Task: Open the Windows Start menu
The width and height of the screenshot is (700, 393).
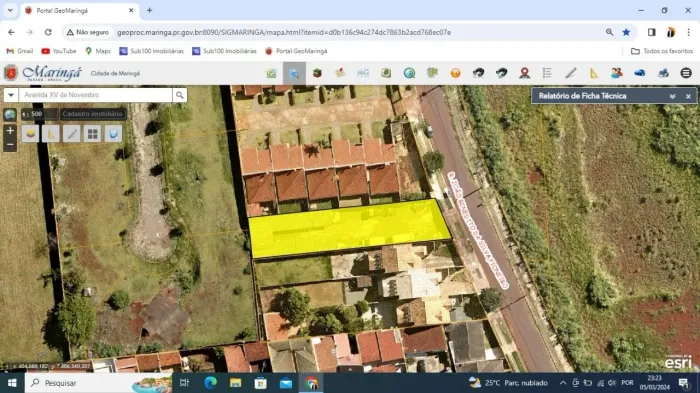Action: [x=12, y=383]
